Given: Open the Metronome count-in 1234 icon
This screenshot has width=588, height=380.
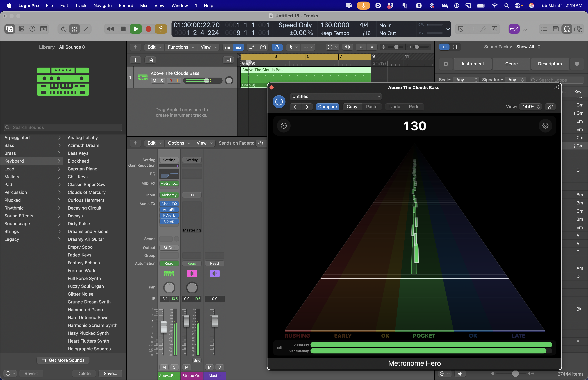Looking at the screenshot, I should 514,29.
